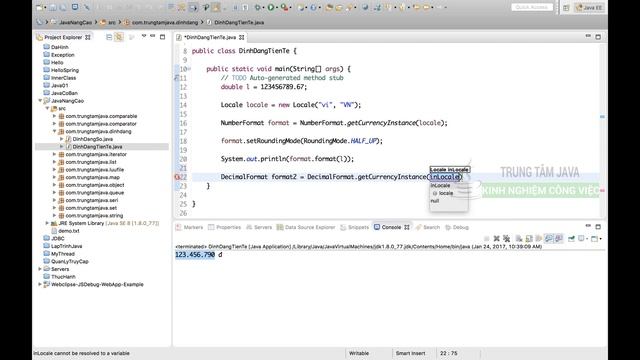This screenshot has width=640, height=360.
Task: Collapse the src folder node
Action: pos(47,109)
